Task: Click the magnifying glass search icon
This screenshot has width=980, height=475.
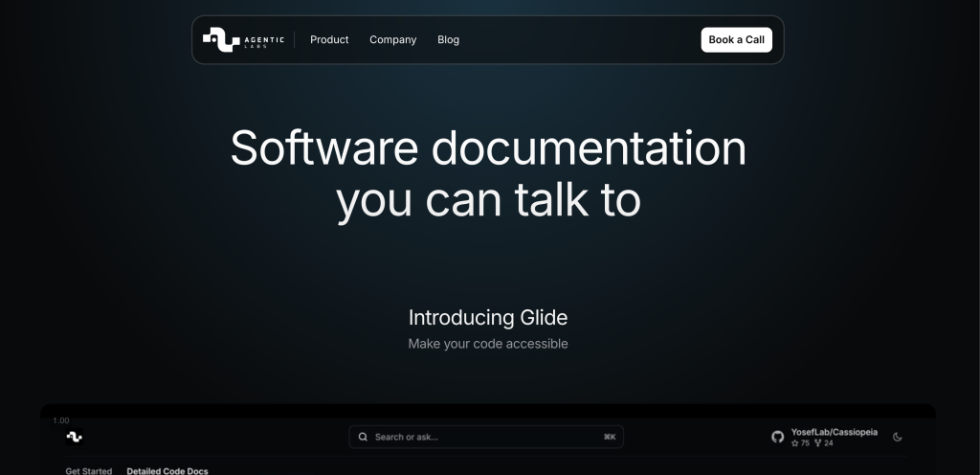Action: (x=363, y=437)
